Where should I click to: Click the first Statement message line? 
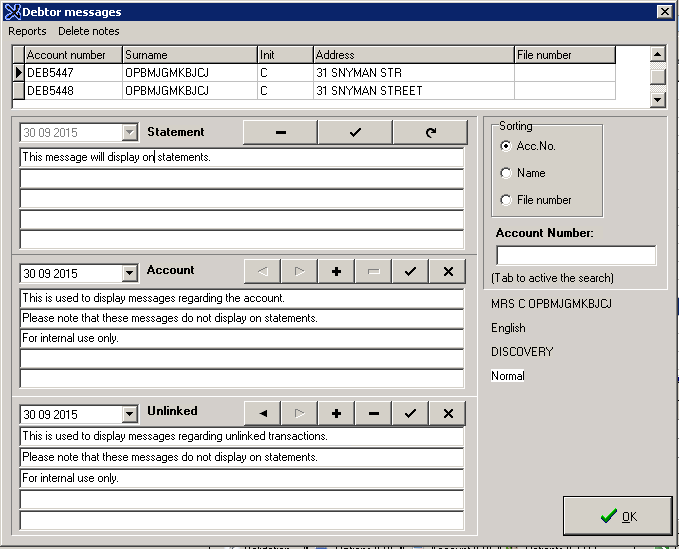click(x=242, y=157)
